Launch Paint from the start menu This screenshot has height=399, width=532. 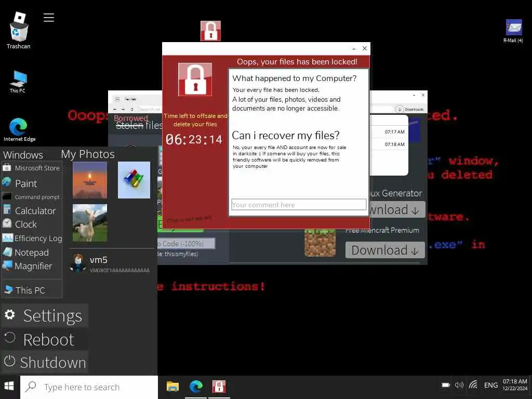pyautogui.click(x=20, y=183)
